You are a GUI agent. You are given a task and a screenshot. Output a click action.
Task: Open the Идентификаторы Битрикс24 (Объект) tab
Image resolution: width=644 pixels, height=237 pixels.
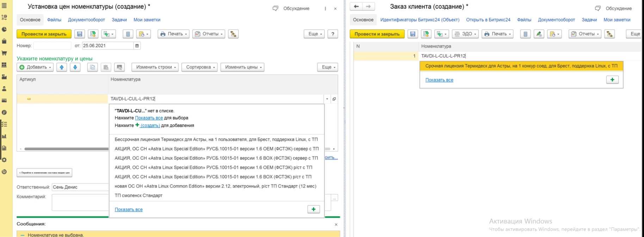420,20
